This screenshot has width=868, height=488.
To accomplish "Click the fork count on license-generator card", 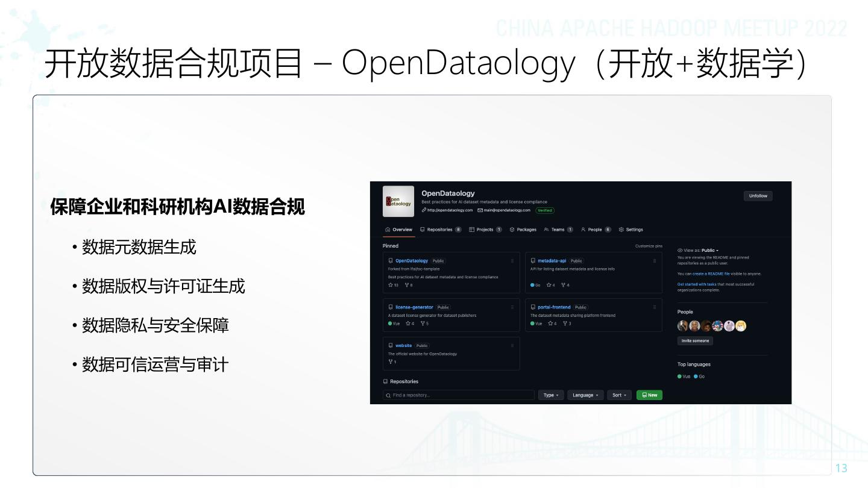I will (424, 324).
